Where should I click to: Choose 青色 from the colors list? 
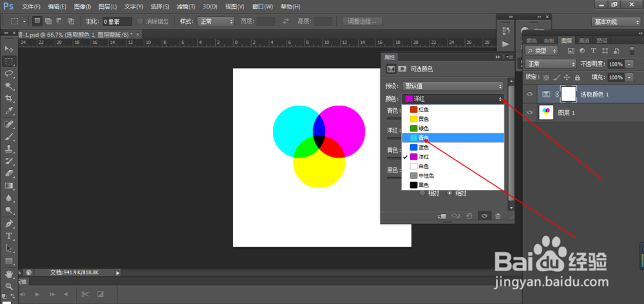453,138
